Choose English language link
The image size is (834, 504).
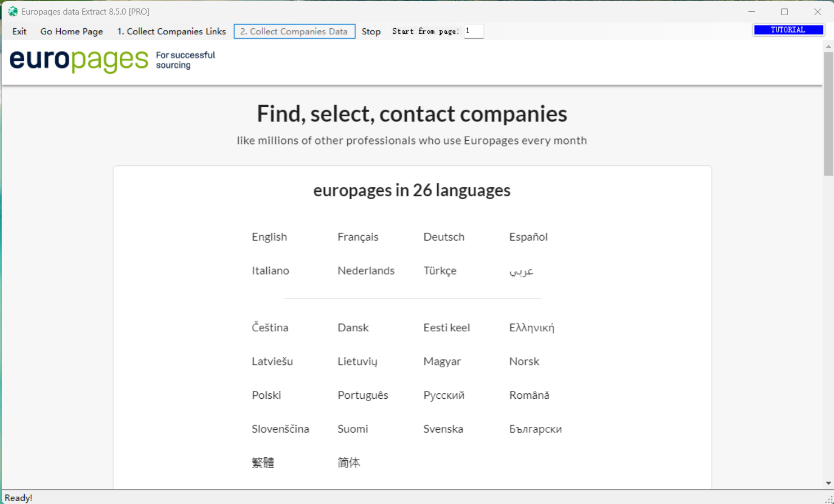pyautogui.click(x=269, y=237)
